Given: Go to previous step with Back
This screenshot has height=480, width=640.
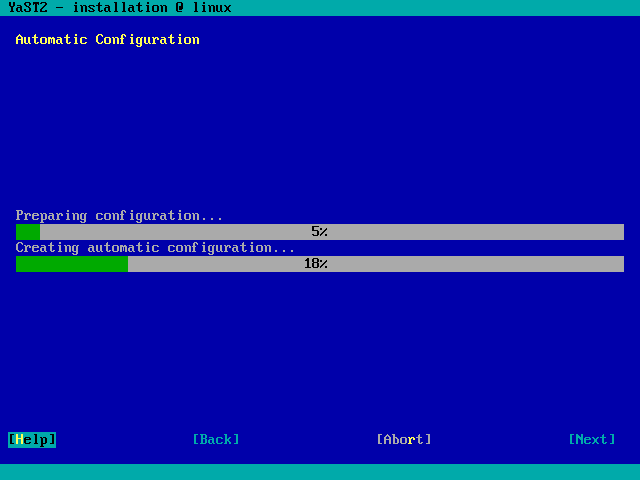Looking at the screenshot, I should [216, 440].
